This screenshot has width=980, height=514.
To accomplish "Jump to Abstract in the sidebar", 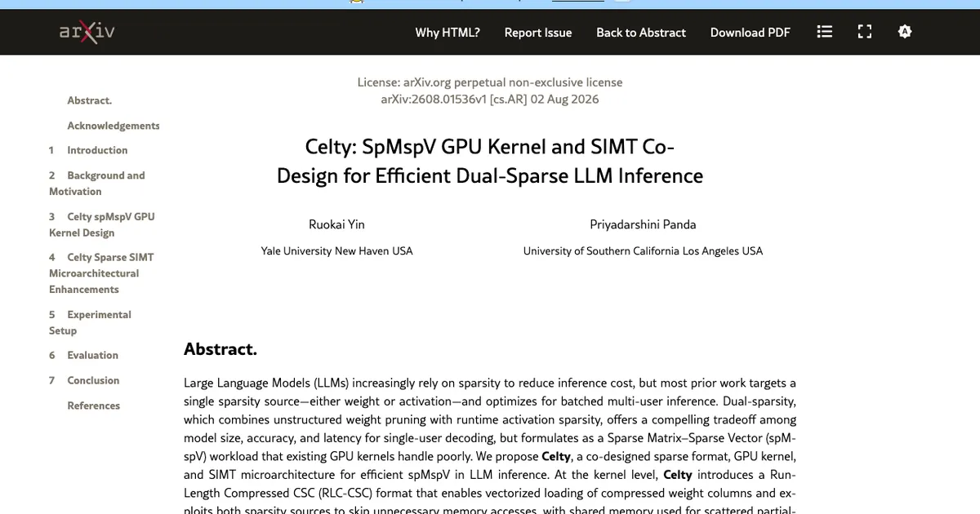I will tap(90, 100).
